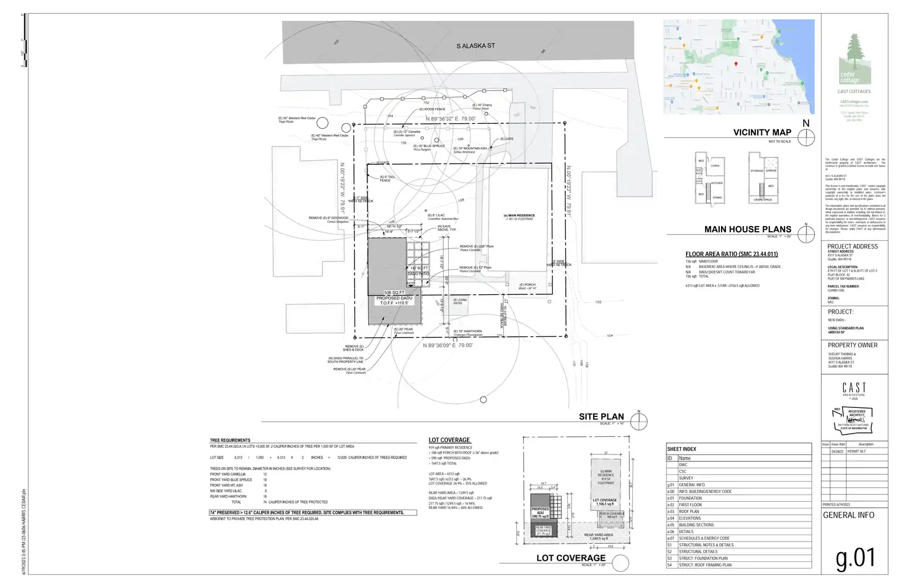Select the ROOF PLAN row in the sheet index

pos(739,511)
